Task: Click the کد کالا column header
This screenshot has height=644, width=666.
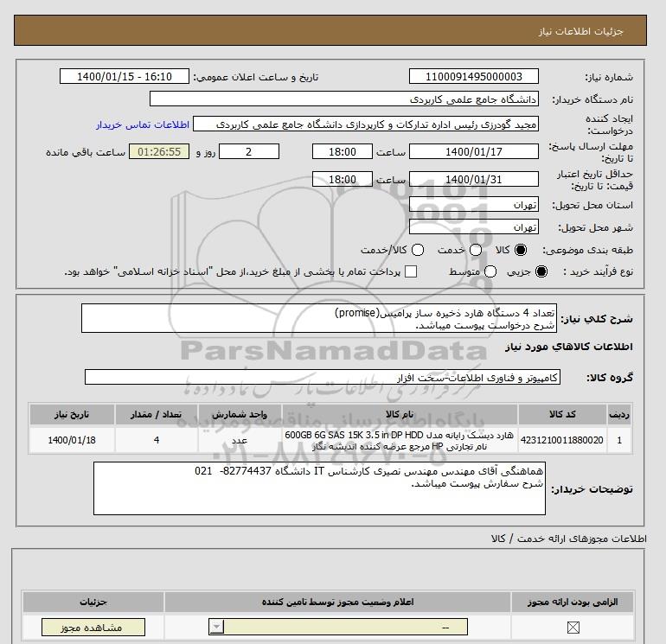Action: point(562,414)
